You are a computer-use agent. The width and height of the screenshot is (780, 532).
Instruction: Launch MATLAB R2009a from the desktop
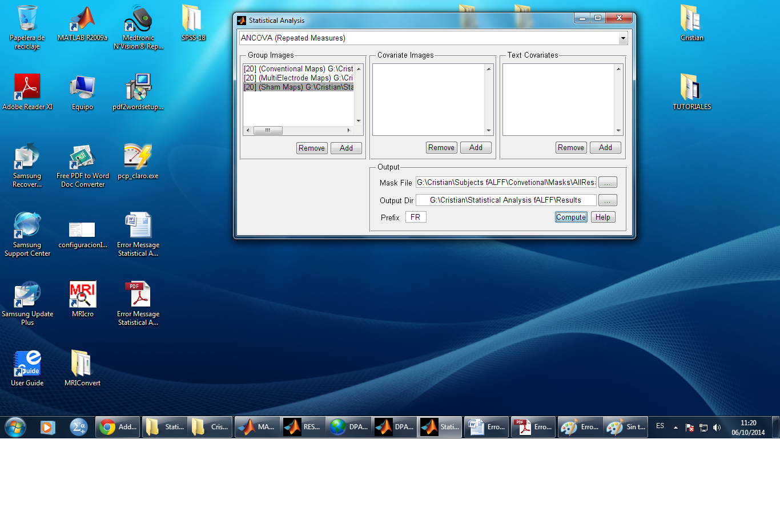click(83, 24)
